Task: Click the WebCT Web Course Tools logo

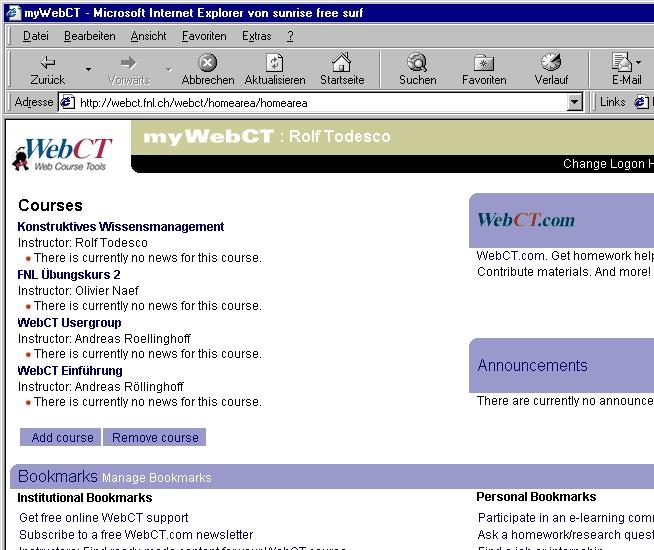Action: tap(63, 154)
